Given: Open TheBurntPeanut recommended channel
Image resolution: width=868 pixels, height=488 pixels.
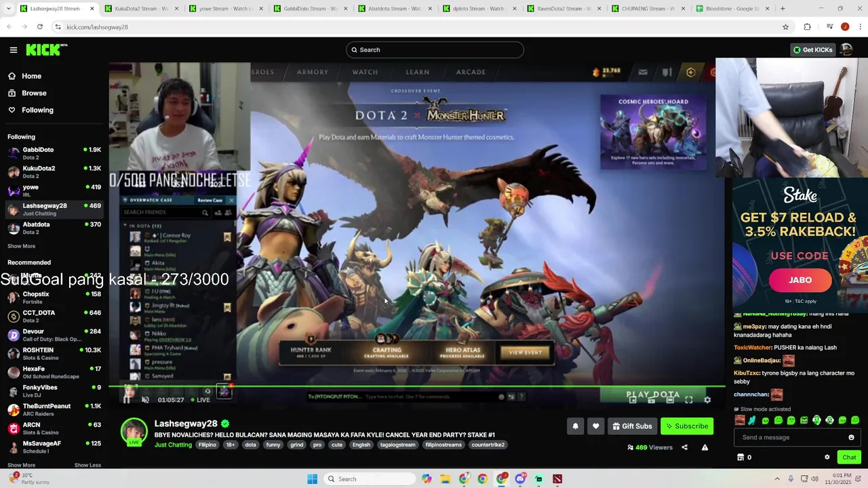Looking at the screenshot, I should (54, 409).
